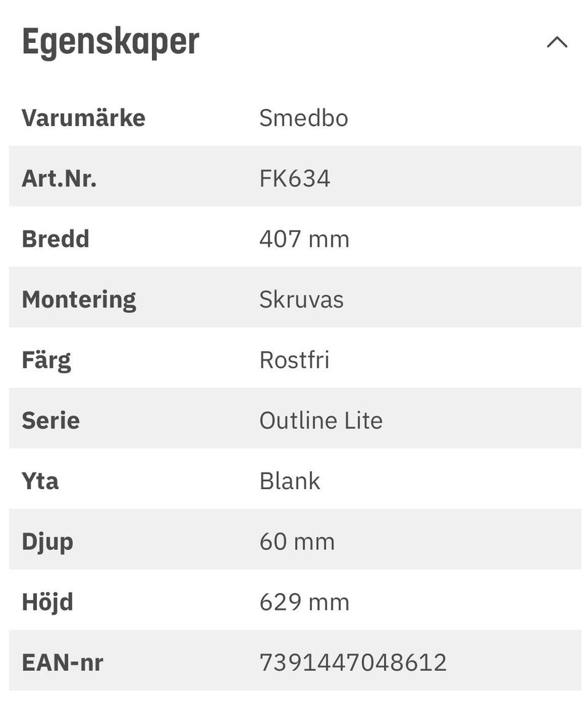Click the 629 mm height value
This screenshot has height=704, width=588.
click(304, 602)
